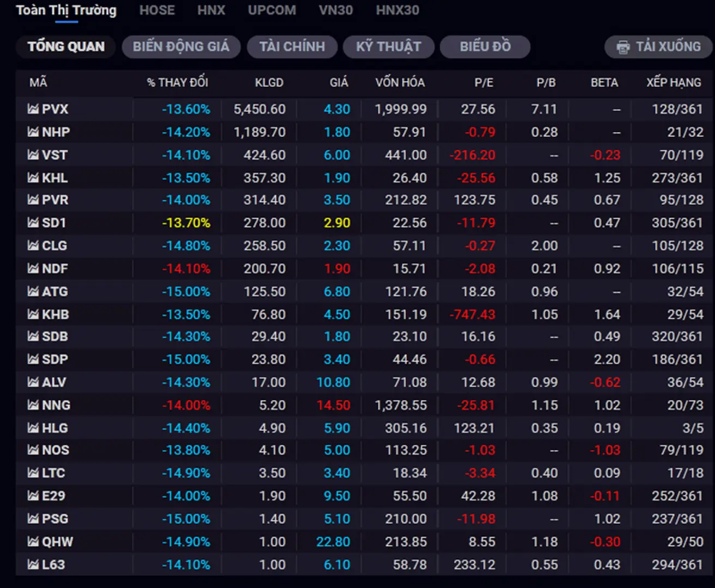Image resolution: width=715 pixels, height=588 pixels.
Task: Click the 3/5 ranking cell
Action: point(693,428)
